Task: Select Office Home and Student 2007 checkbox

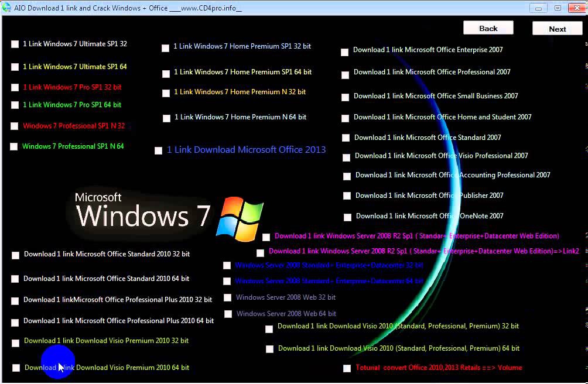Action: click(346, 118)
